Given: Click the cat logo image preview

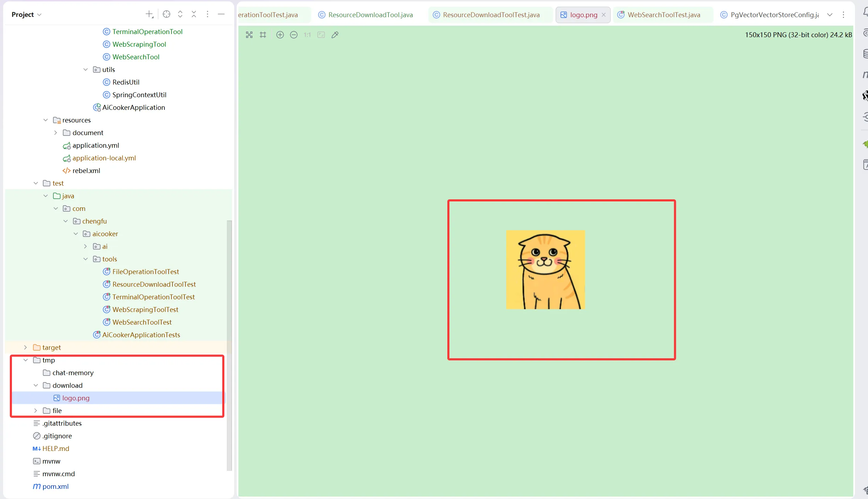Looking at the screenshot, I should pyautogui.click(x=545, y=270).
